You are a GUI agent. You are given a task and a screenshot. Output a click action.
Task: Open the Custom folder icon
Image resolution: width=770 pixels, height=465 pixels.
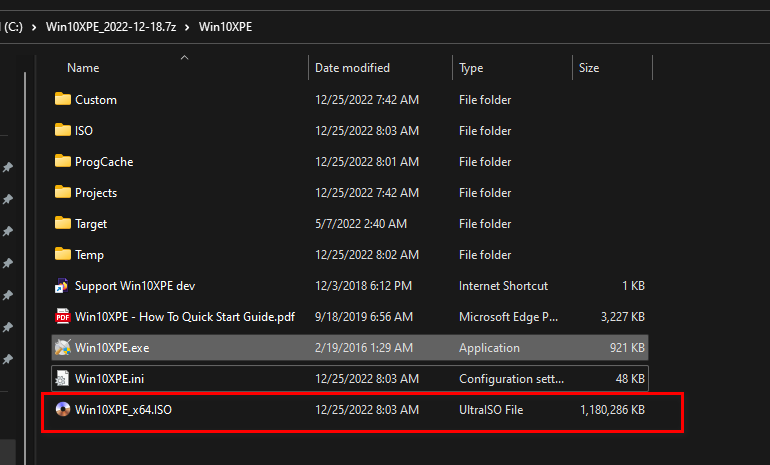tap(62, 100)
